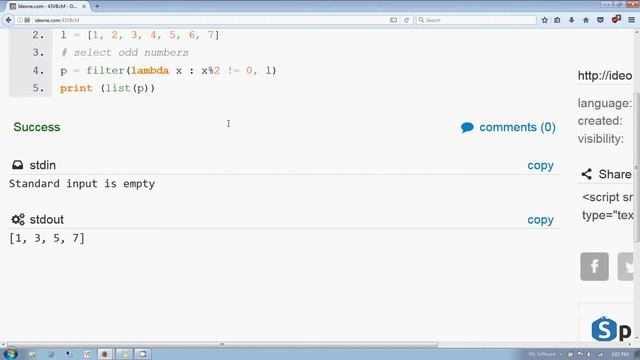This screenshot has width=640, height=360.
Task: Open the Firefox hamburger menu
Action: [x=631, y=20]
